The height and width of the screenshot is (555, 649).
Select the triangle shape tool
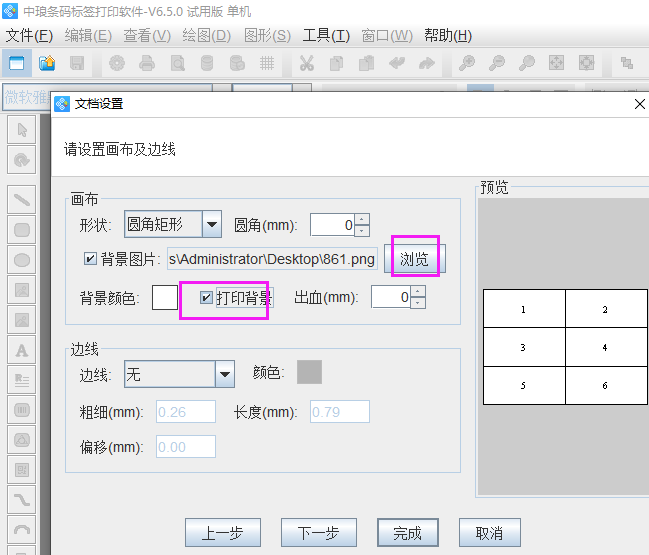tap(22, 440)
